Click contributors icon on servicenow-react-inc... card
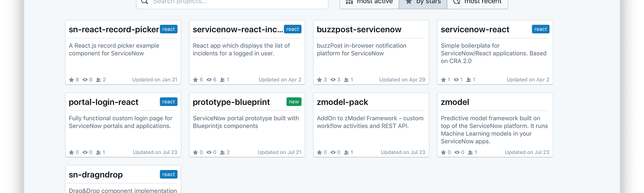This screenshot has width=644, height=193. (x=222, y=80)
